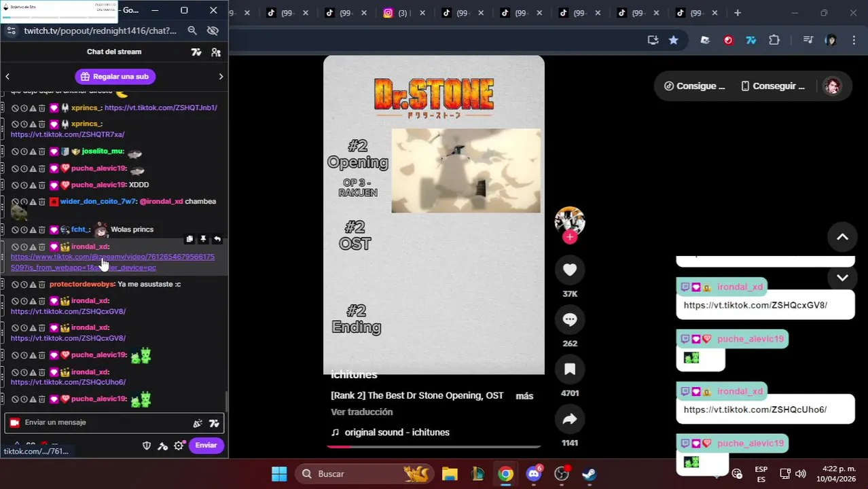Image resolution: width=868 pixels, height=489 pixels.
Task: Click 'Ver traducción' under the video caption
Action: click(362, 412)
